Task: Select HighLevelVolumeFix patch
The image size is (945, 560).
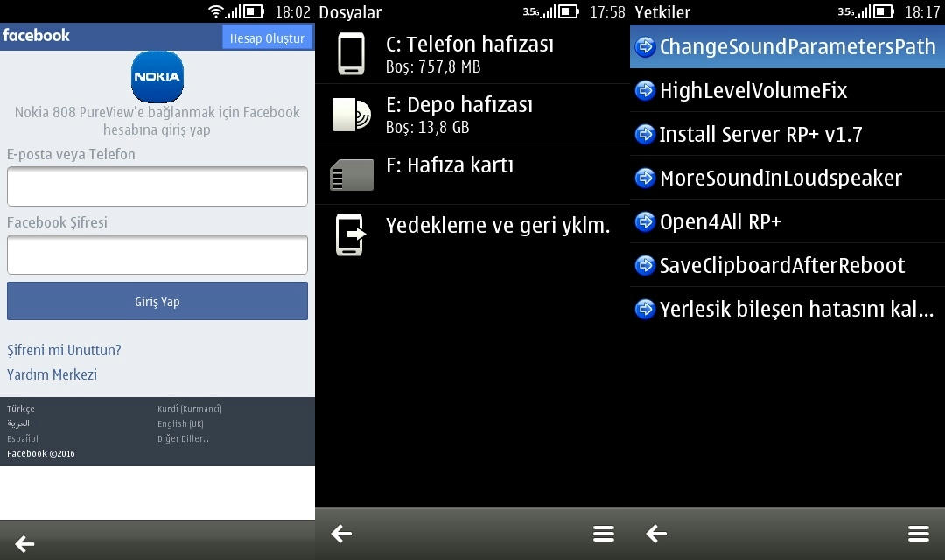Action: [x=787, y=90]
